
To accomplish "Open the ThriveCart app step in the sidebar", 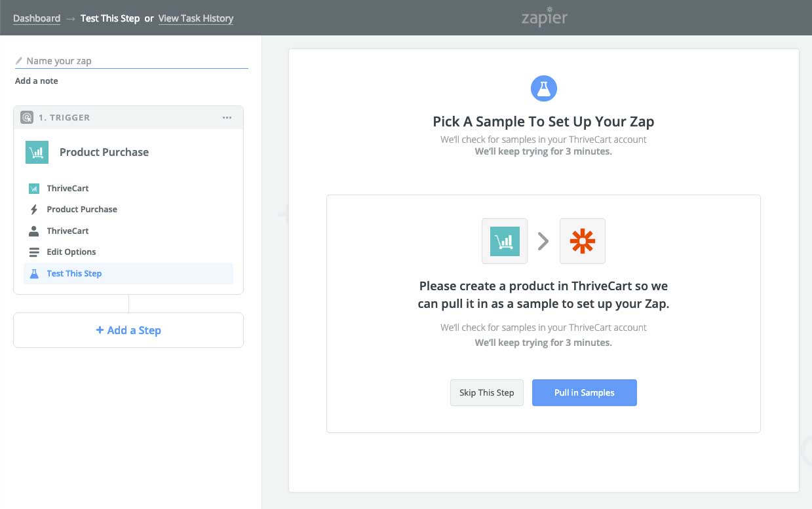I will (128, 189).
